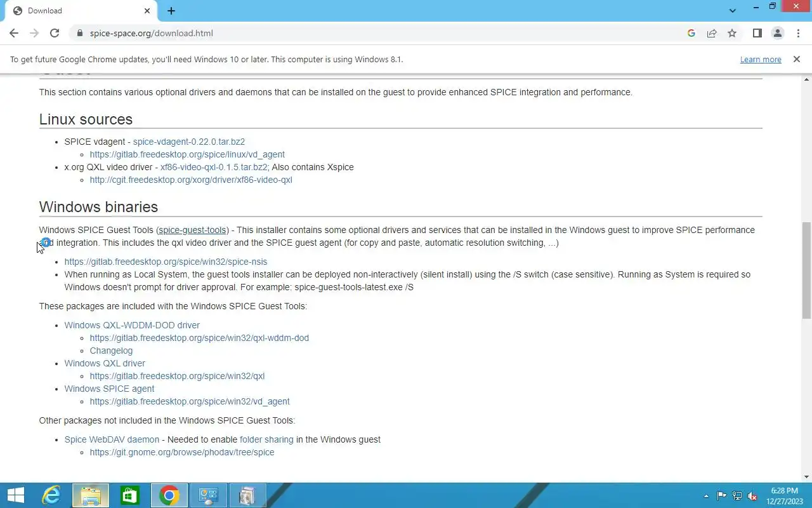Bookmark this page with the star icon

[732, 33]
